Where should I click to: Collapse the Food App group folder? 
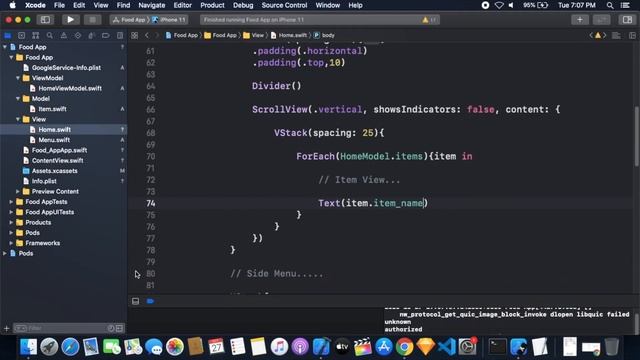point(11,58)
